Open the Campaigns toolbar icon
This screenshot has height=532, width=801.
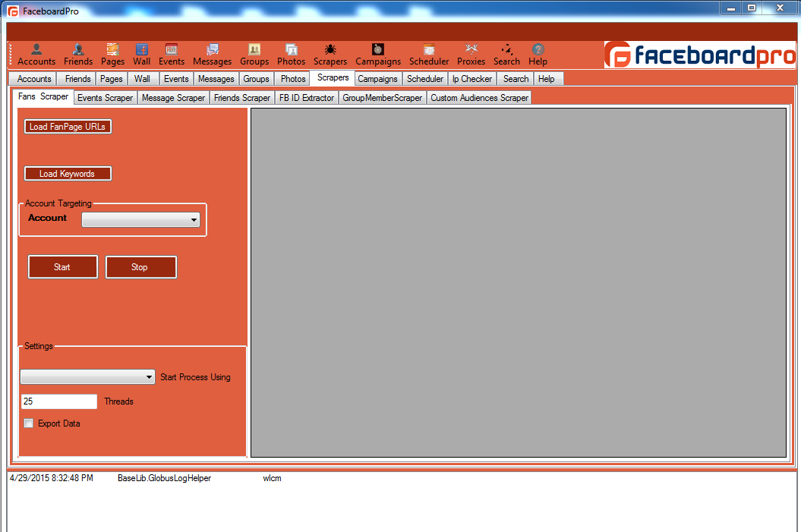(x=378, y=55)
